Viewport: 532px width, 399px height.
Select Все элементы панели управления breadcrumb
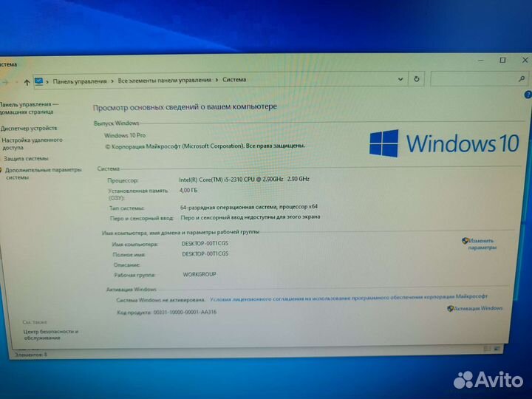(165, 81)
